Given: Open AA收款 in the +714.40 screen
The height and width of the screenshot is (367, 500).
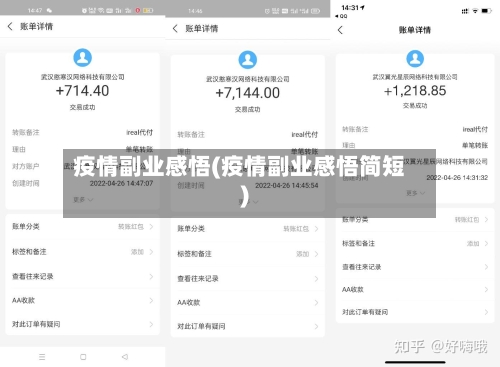Looking at the screenshot, I should click(x=82, y=300).
